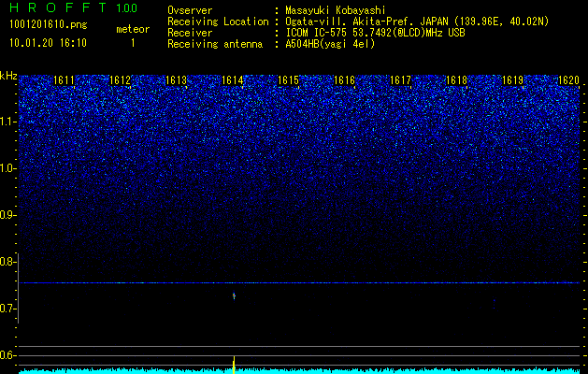Click the 1620 time marker
This screenshot has width=588, height=374.
[x=569, y=80]
